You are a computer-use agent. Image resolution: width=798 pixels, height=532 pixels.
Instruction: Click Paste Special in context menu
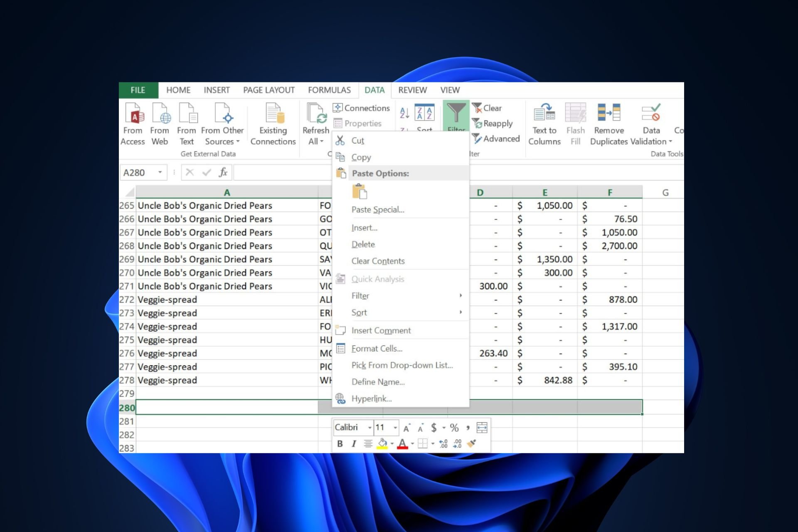[378, 209]
